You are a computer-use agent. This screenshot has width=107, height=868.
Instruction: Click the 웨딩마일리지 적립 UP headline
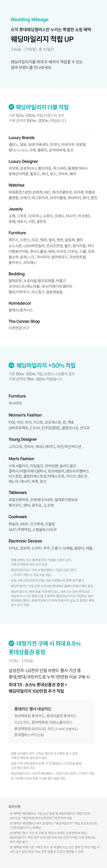pyautogui.click(x=42, y=39)
